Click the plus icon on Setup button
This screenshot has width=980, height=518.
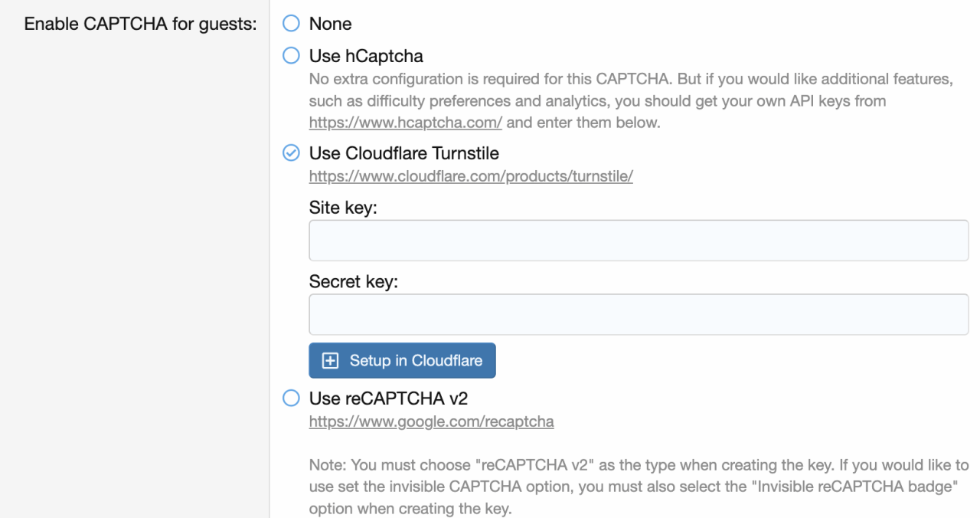[x=330, y=361]
